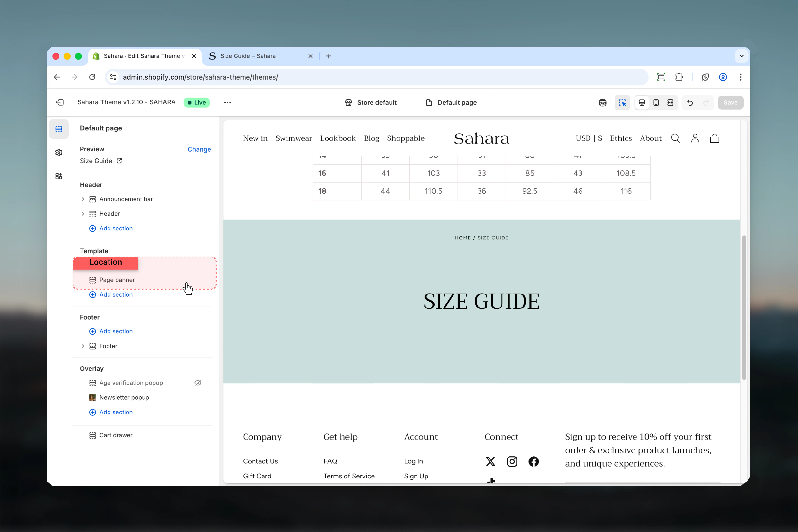Open the Chrome profile icon

[x=723, y=77]
